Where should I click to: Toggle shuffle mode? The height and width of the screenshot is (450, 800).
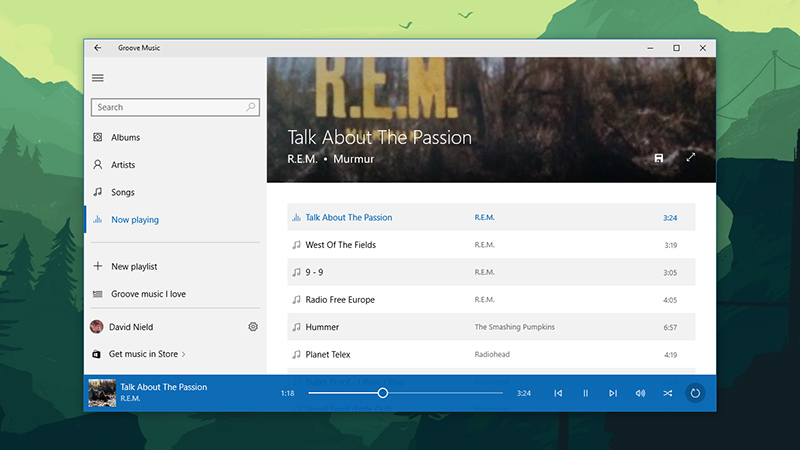point(667,393)
